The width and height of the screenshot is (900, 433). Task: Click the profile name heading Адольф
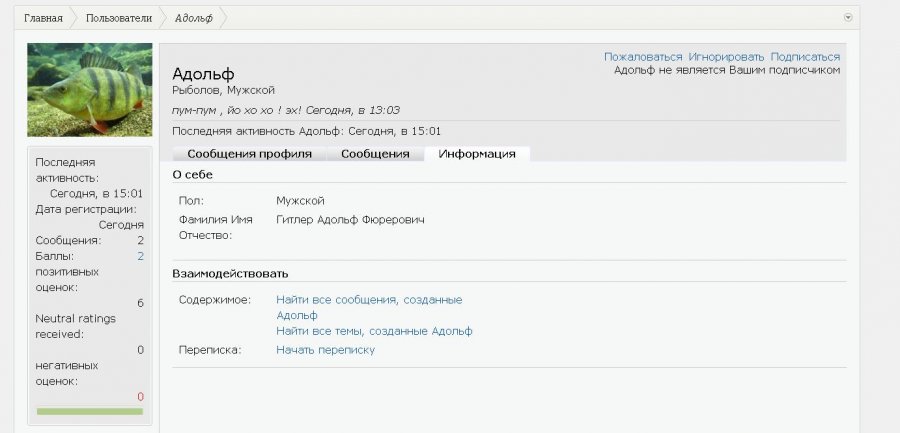tap(203, 74)
